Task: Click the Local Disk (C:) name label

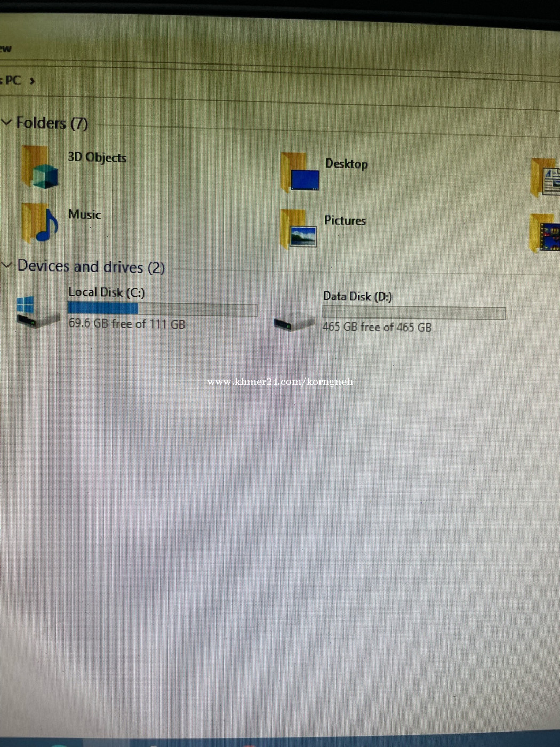Action: pyautogui.click(x=107, y=292)
